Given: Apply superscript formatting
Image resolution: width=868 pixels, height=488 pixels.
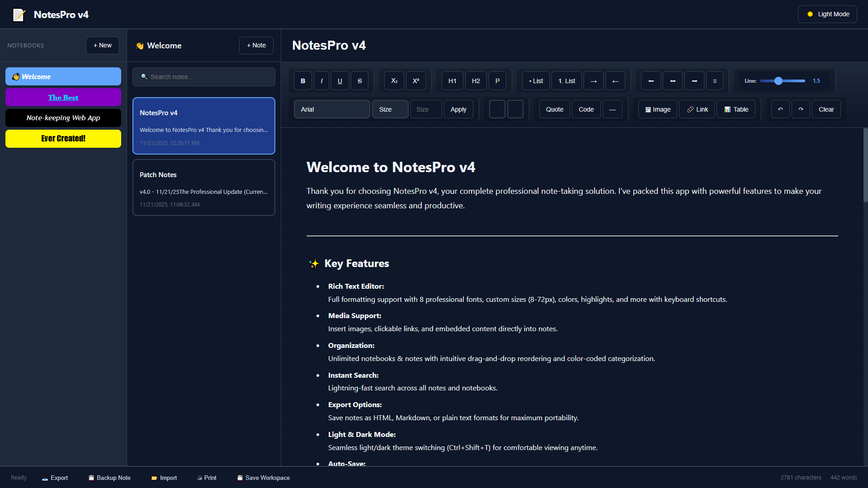Looking at the screenshot, I should coord(416,80).
